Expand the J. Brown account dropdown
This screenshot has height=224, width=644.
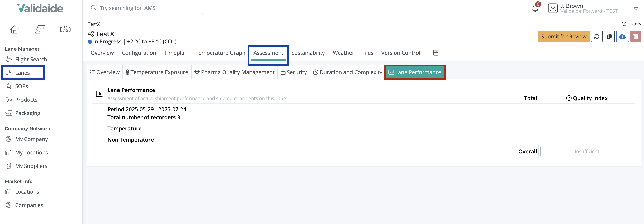coord(636,8)
